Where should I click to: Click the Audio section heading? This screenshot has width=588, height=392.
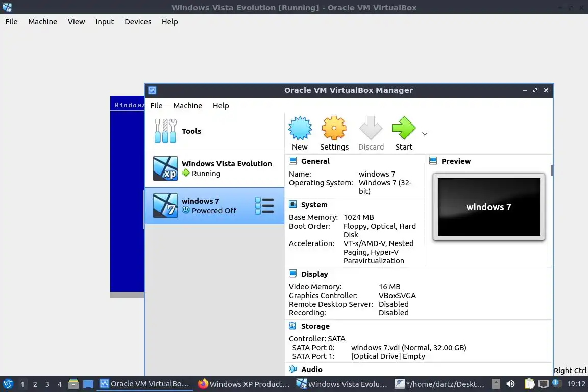pyautogui.click(x=312, y=370)
